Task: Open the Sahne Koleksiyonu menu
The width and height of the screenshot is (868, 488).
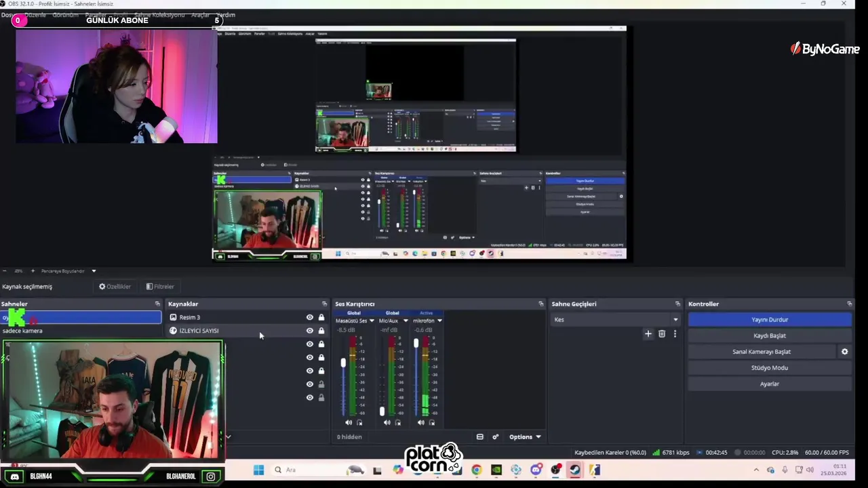Action: tap(159, 15)
